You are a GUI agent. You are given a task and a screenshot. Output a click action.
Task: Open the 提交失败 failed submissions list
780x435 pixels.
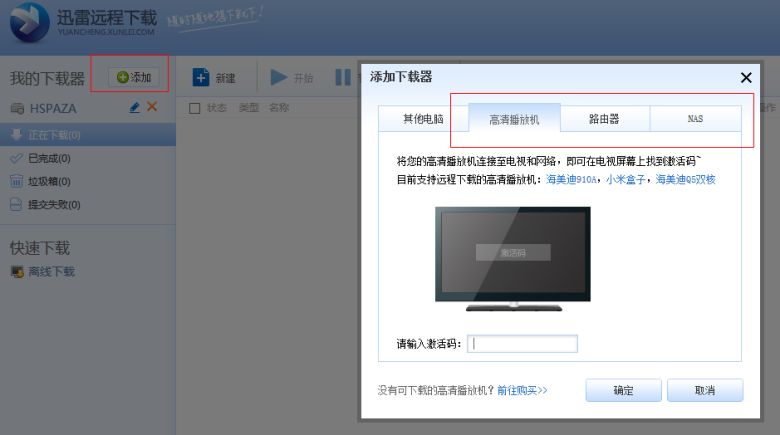[x=54, y=205]
